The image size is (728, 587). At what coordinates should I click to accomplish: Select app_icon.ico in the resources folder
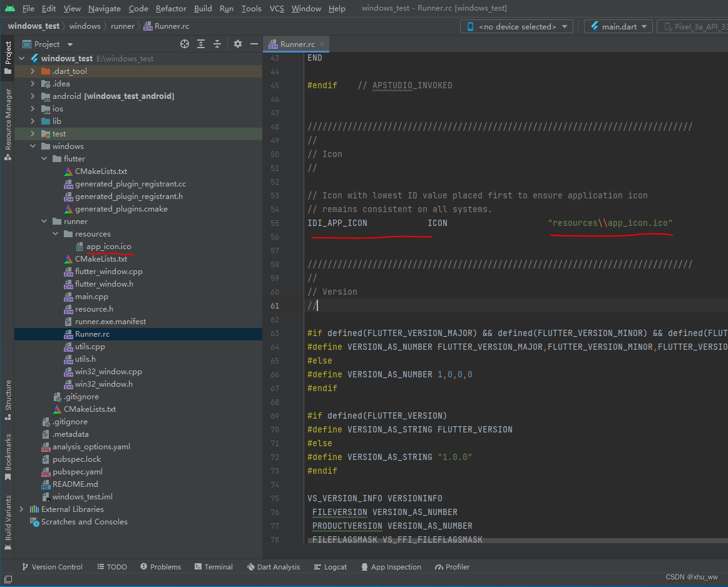pyautogui.click(x=108, y=247)
